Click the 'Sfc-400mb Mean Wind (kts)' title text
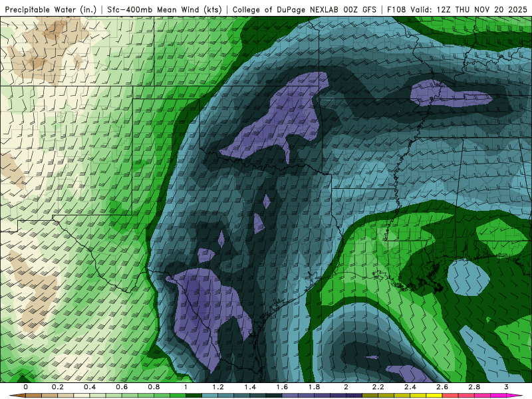Screen dimensions: 532x399 164,10
